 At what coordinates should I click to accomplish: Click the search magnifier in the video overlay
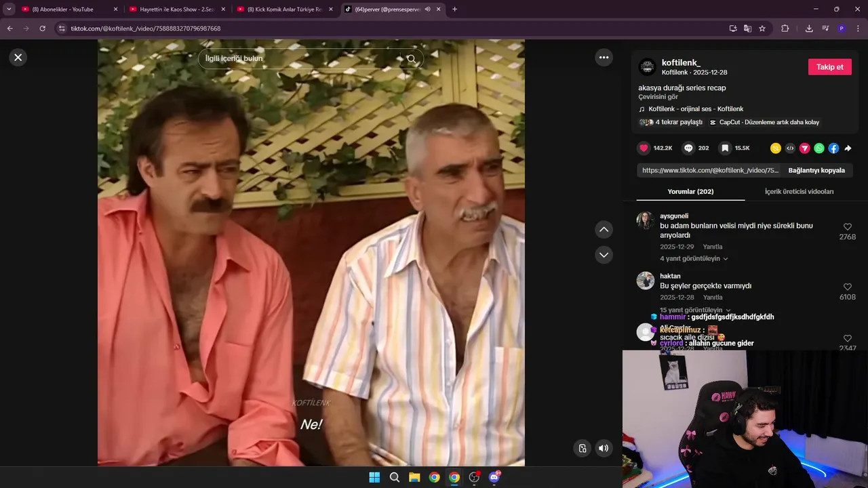tap(412, 59)
